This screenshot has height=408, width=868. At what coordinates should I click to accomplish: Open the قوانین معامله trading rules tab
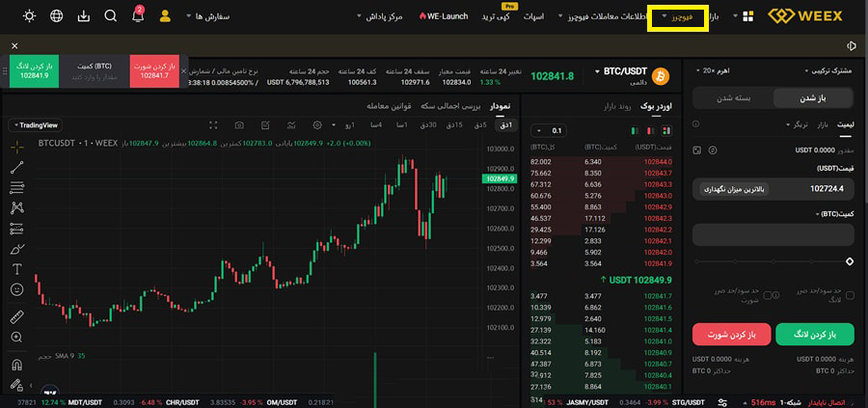389,106
